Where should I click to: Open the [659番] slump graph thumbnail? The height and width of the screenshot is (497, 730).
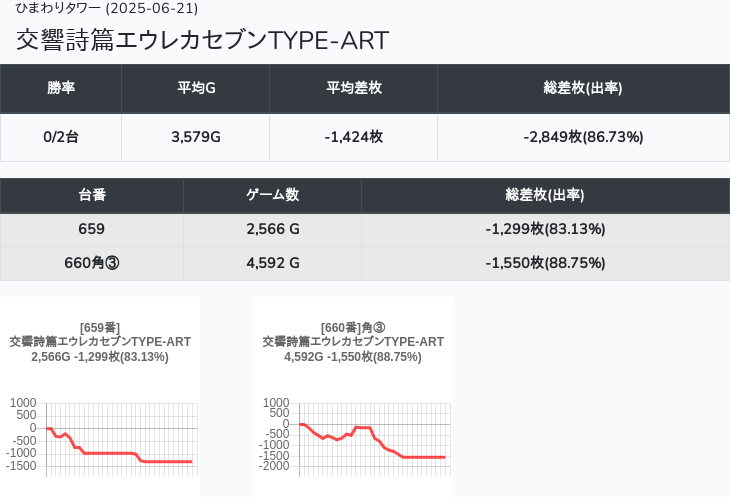pos(100,397)
